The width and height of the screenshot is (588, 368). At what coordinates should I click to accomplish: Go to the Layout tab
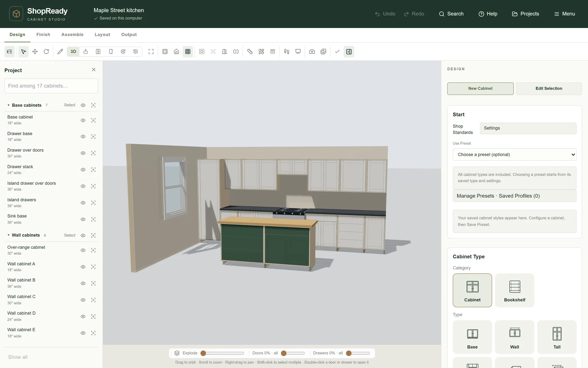103,35
